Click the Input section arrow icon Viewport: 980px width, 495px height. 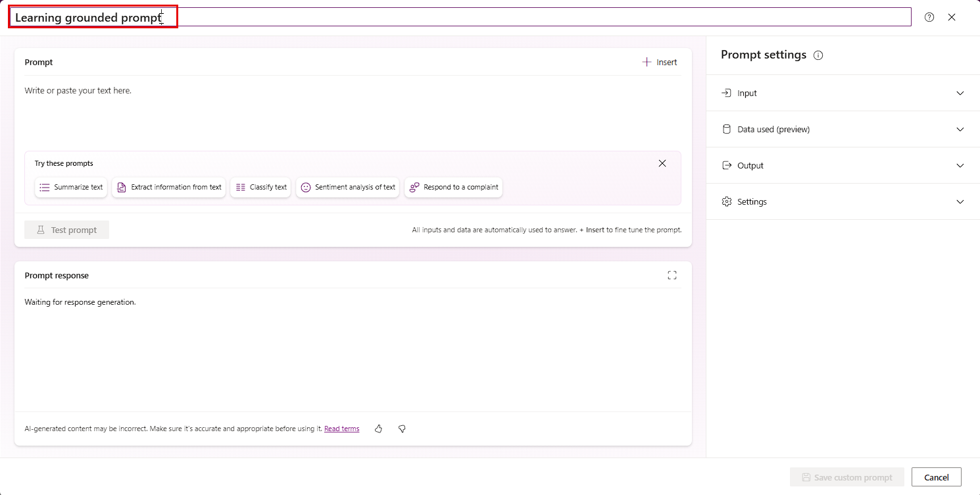point(726,93)
